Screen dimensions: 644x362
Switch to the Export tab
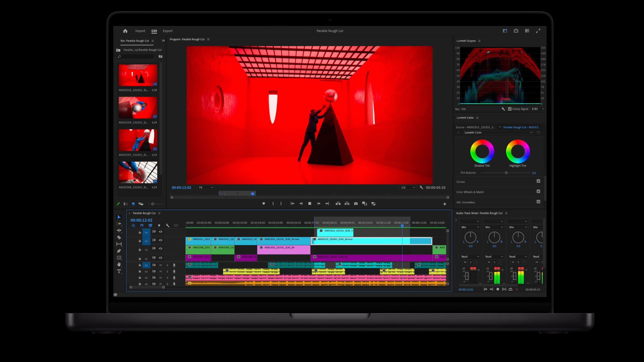click(167, 31)
